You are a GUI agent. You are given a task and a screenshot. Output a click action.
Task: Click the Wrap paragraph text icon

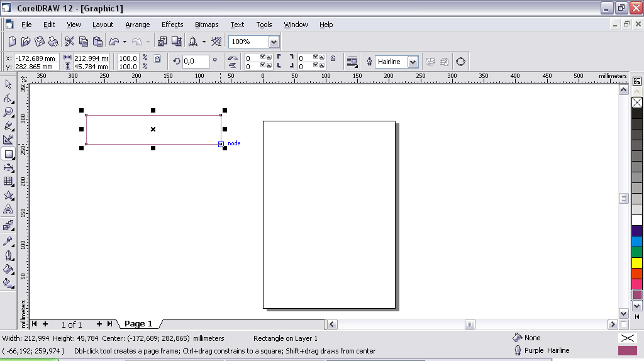click(x=352, y=62)
